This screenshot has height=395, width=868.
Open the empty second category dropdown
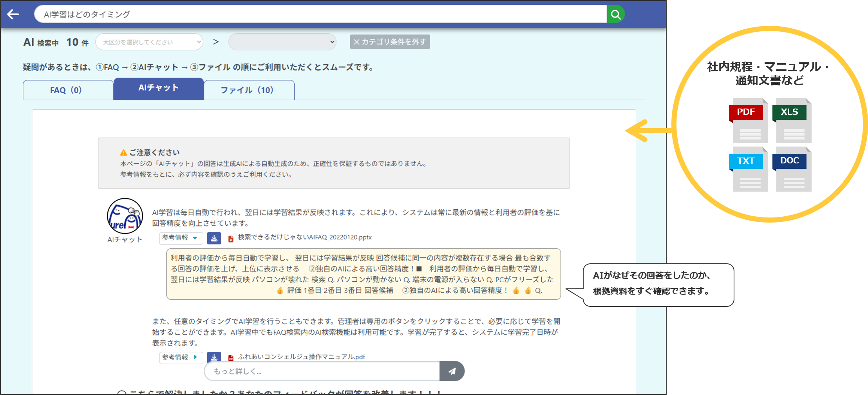[282, 42]
